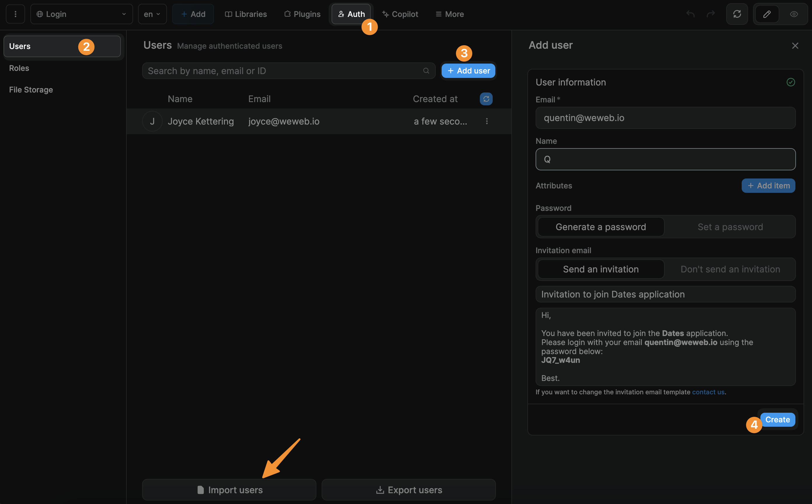Follow the contact us link
This screenshot has height=504, width=812.
(708, 392)
